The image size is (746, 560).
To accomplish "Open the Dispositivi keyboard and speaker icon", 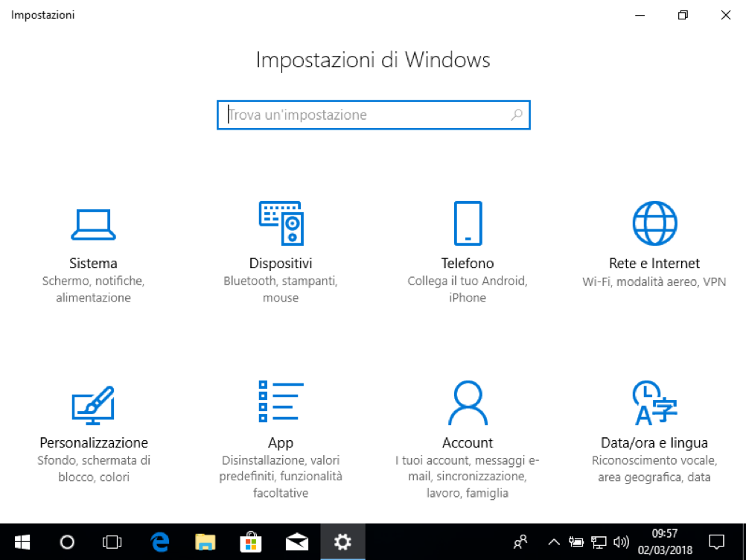I will coord(281,223).
